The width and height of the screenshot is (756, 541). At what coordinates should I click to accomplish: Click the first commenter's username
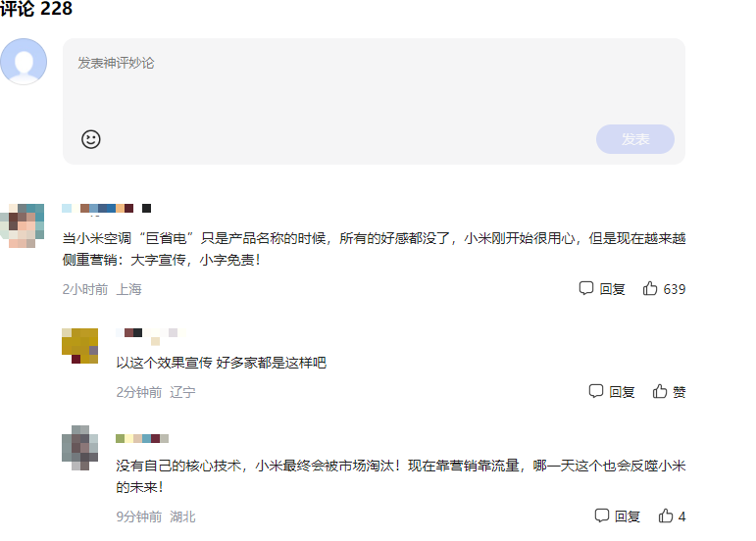pyautogui.click(x=107, y=208)
